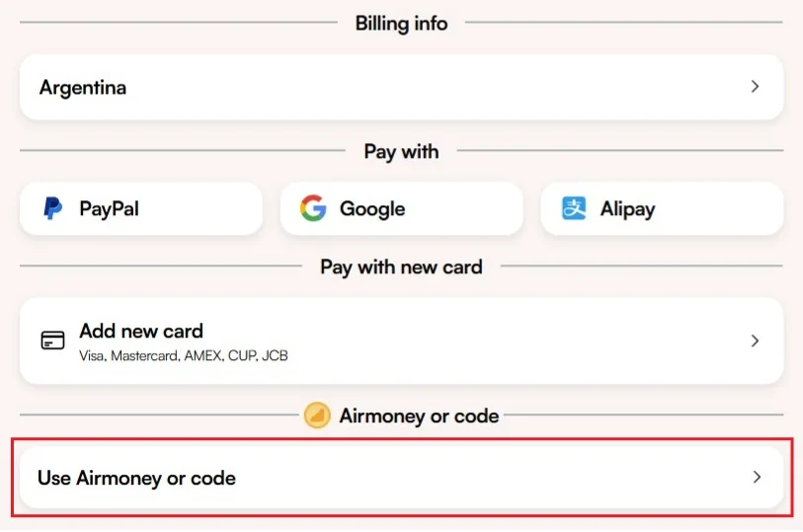Click the Airmoney or code heading text
This screenshot has width=803, height=532.
(x=419, y=416)
